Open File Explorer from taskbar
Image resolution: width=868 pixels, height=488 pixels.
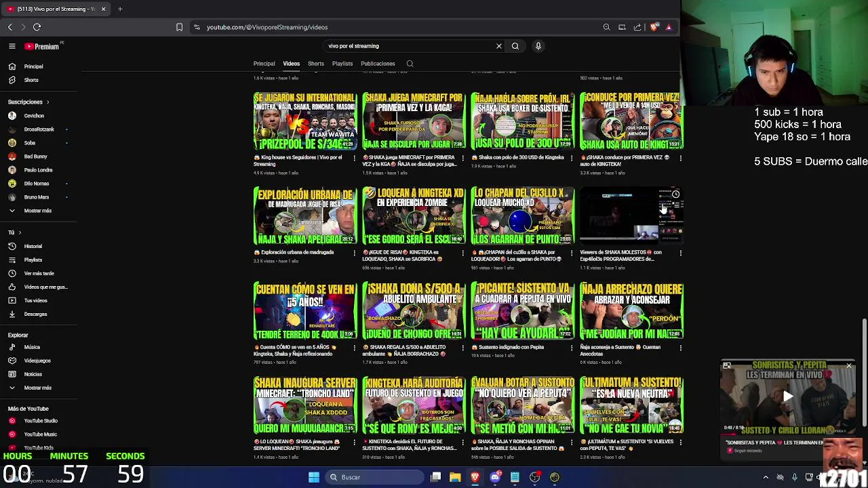pyautogui.click(x=455, y=477)
